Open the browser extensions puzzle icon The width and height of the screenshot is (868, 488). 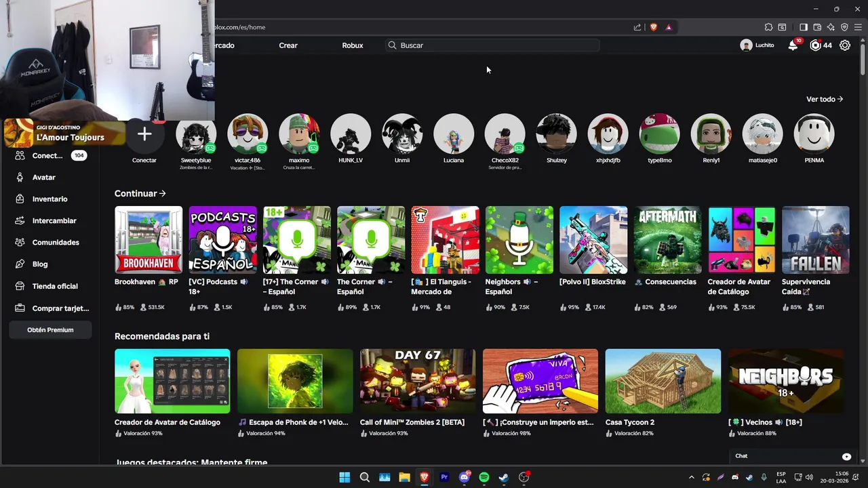click(x=768, y=27)
